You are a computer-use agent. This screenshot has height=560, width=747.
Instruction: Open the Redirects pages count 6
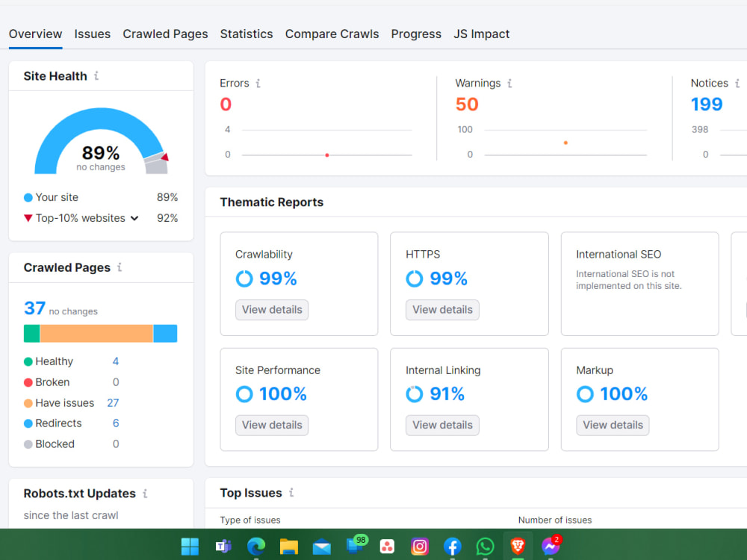[x=116, y=423]
